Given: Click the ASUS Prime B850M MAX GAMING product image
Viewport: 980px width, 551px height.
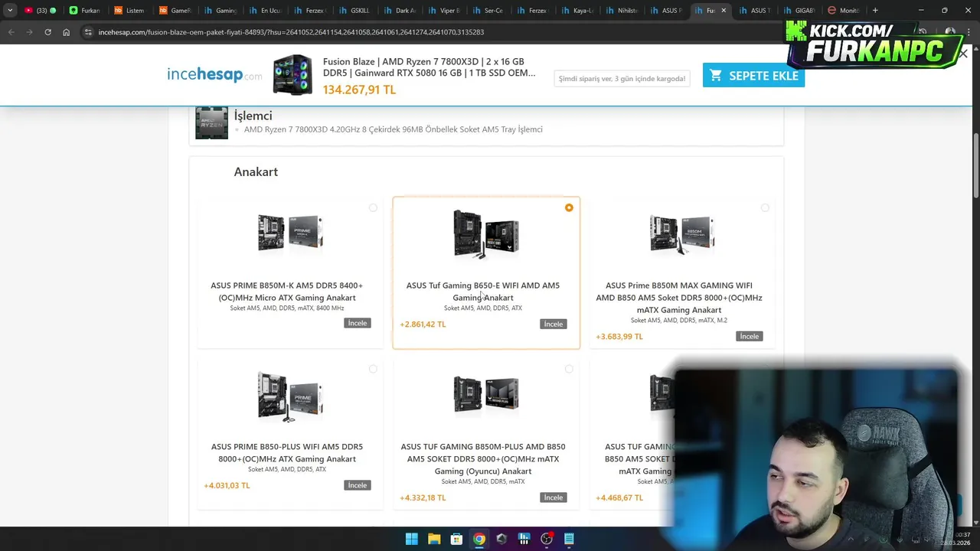Looking at the screenshot, I should (x=682, y=233).
